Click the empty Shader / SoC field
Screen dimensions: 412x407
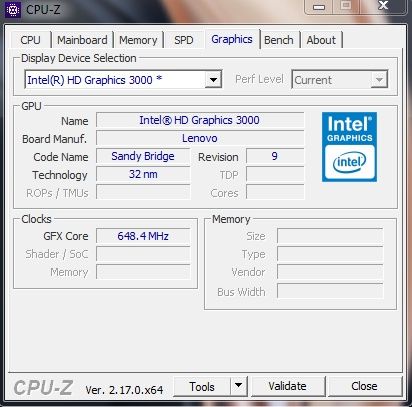click(143, 254)
